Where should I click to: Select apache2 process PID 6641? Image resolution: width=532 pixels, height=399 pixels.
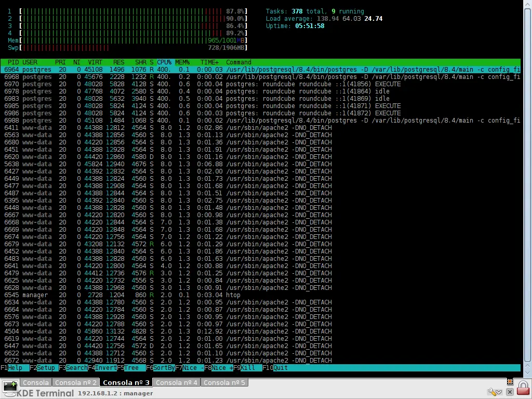coord(260,265)
